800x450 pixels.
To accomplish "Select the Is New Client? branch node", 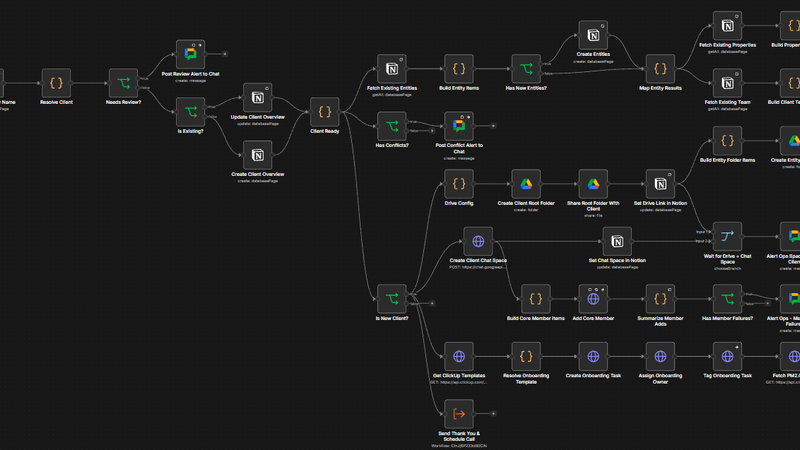I will 392,299.
